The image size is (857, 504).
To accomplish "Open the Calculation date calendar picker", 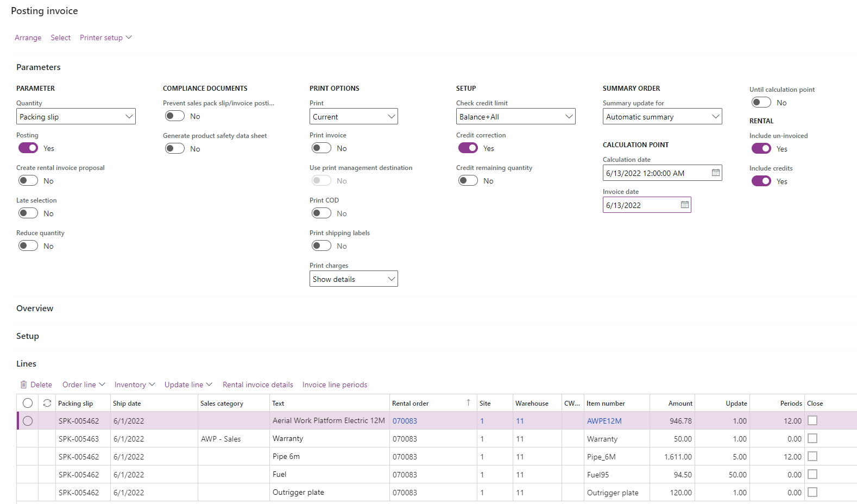I will click(716, 173).
